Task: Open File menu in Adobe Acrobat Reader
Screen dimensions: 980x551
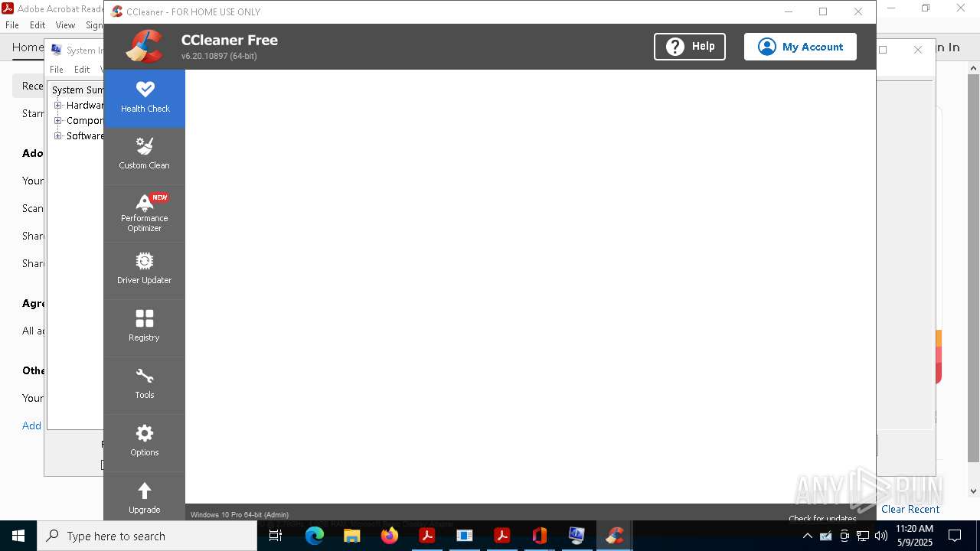Action: [12, 25]
